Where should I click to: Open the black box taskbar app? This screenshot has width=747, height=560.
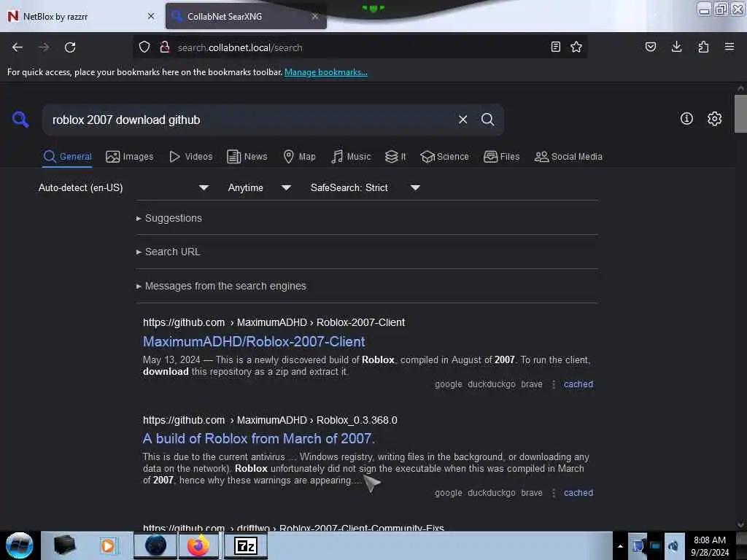pyautogui.click(x=64, y=545)
